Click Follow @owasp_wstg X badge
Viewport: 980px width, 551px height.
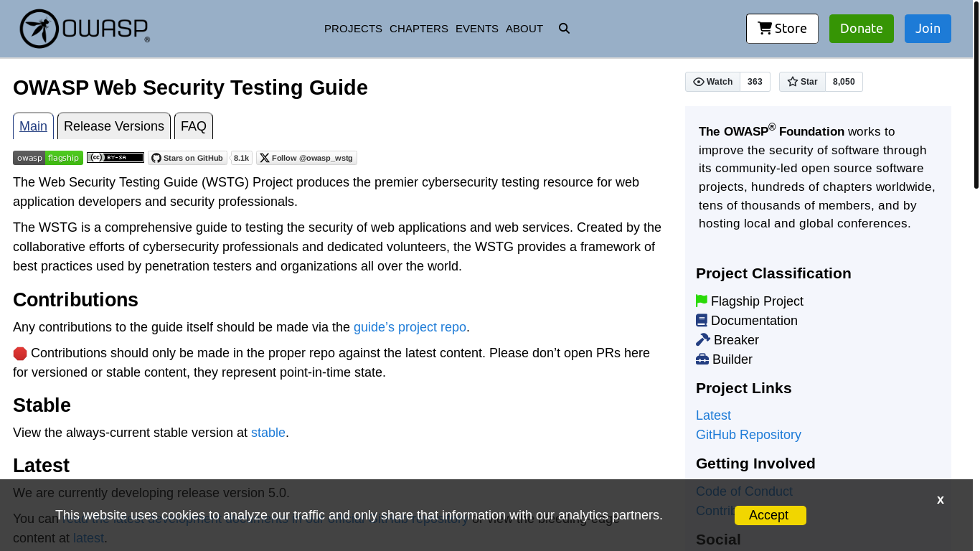point(306,158)
